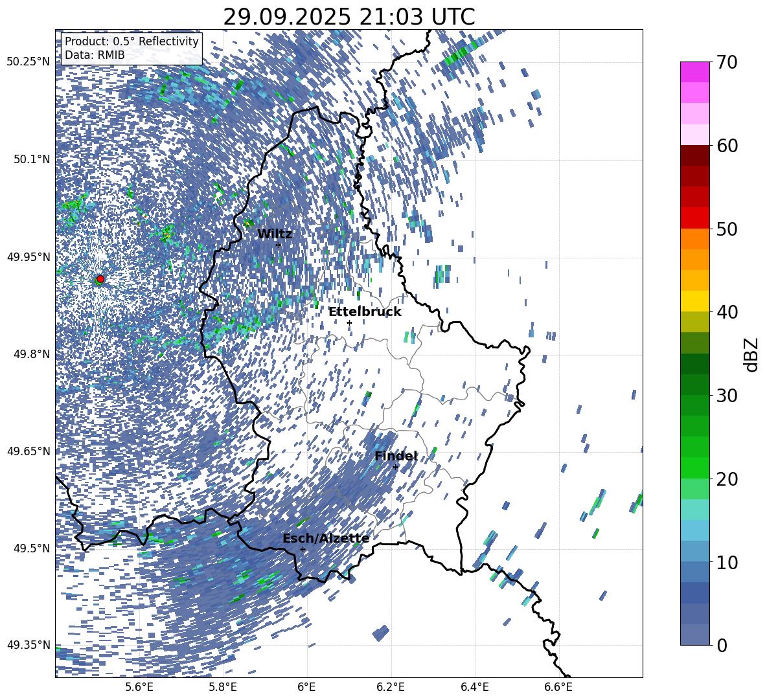Viewport: 767px width, 700px height.
Task: Click the 6.6°E longitude label
Action: point(558,687)
